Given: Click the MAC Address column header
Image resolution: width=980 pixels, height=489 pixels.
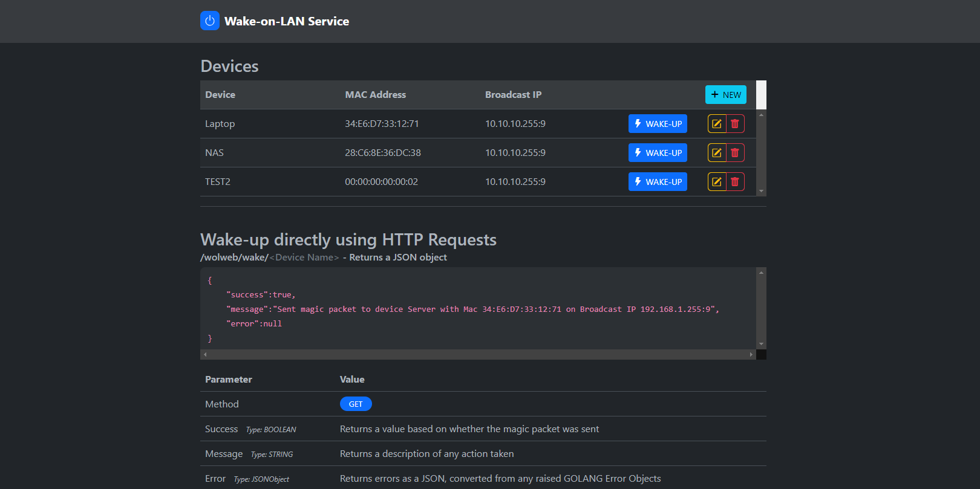Looking at the screenshot, I should [x=376, y=95].
